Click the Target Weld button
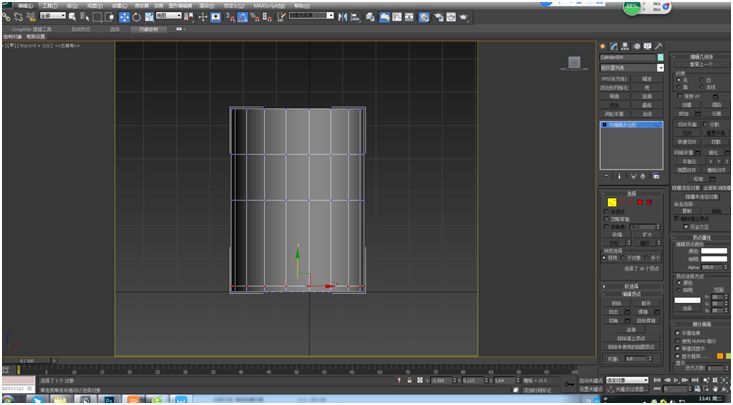The height and width of the screenshot is (405, 733). tap(646, 321)
